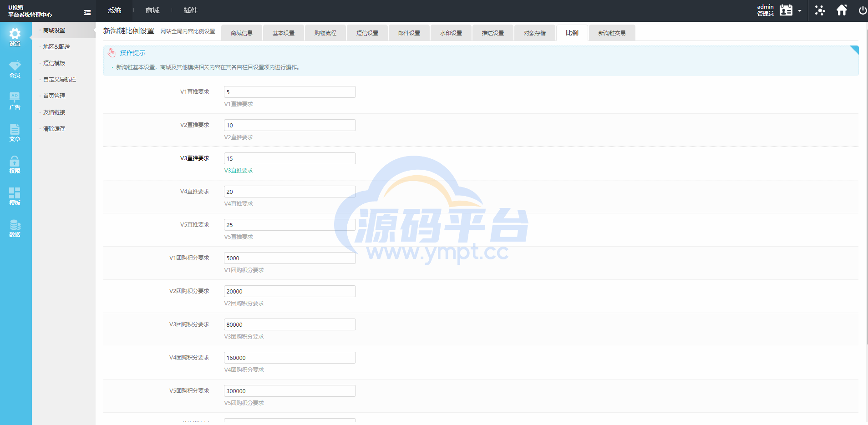Focus the V5直推要求 input field
868x425 pixels.
(290, 225)
